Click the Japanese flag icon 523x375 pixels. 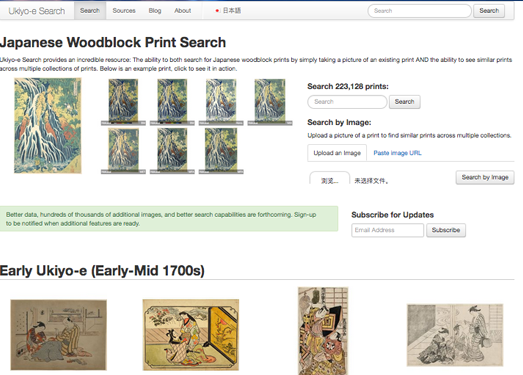pyautogui.click(x=217, y=11)
